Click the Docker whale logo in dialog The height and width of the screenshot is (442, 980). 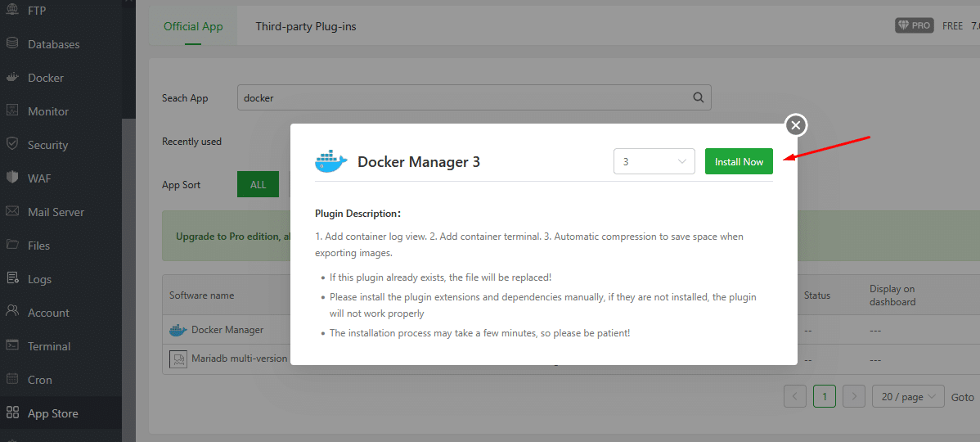point(331,161)
